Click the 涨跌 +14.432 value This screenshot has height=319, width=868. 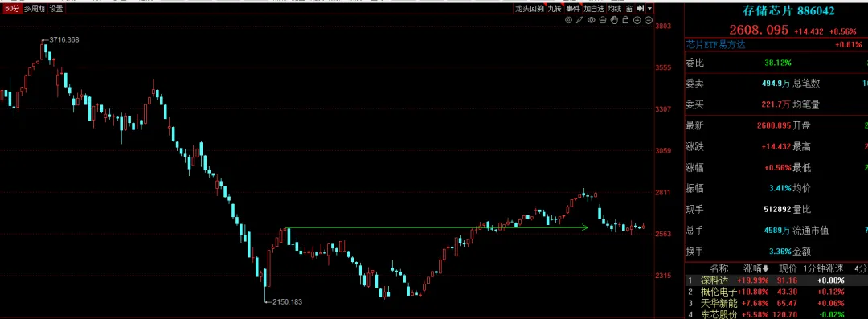pos(776,147)
